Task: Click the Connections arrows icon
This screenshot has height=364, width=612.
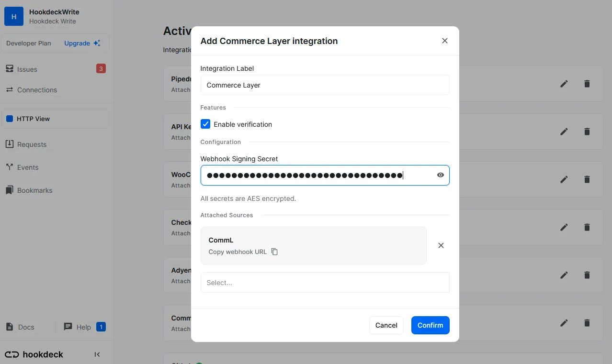Action: [x=10, y=90]
